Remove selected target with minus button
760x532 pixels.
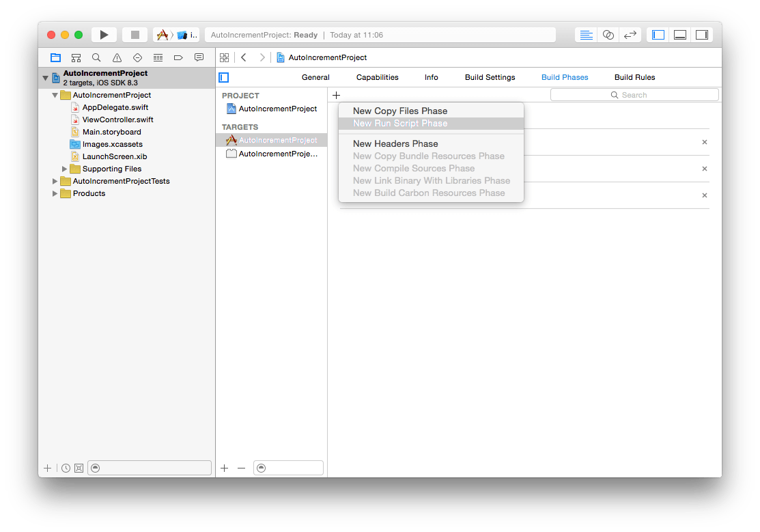[241, 468]
